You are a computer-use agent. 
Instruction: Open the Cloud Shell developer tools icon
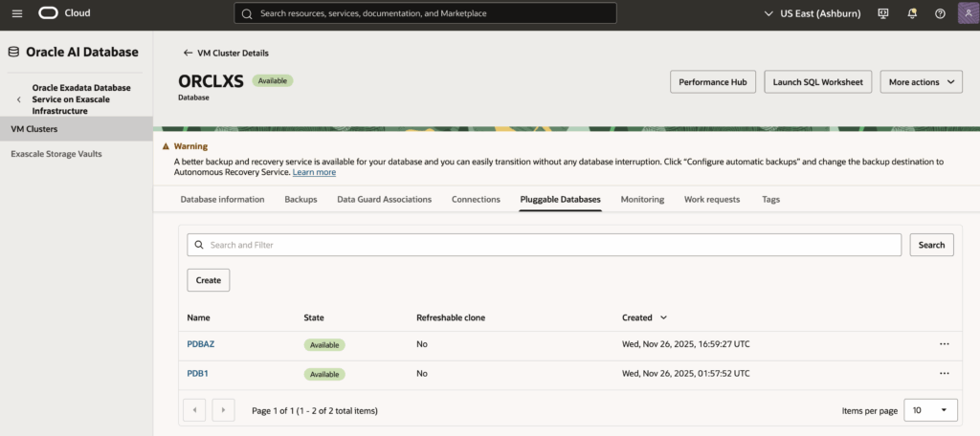pyautogui.click(x=883, y=13)
